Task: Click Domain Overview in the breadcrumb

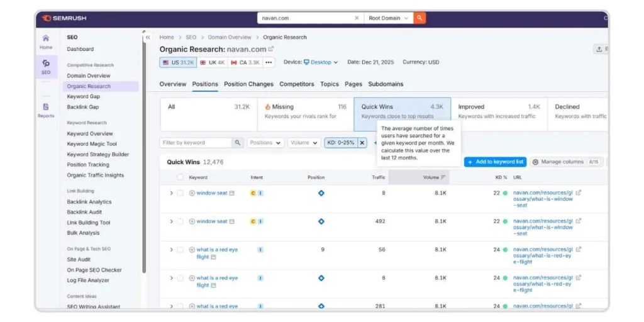Action: (230, 37)
